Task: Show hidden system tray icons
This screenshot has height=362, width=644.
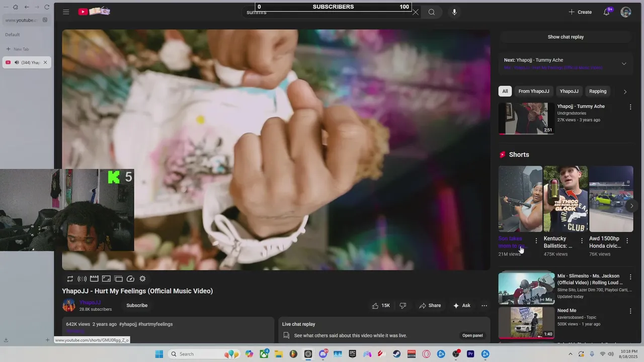Action: pyautogui.click(x=571, y=354)
